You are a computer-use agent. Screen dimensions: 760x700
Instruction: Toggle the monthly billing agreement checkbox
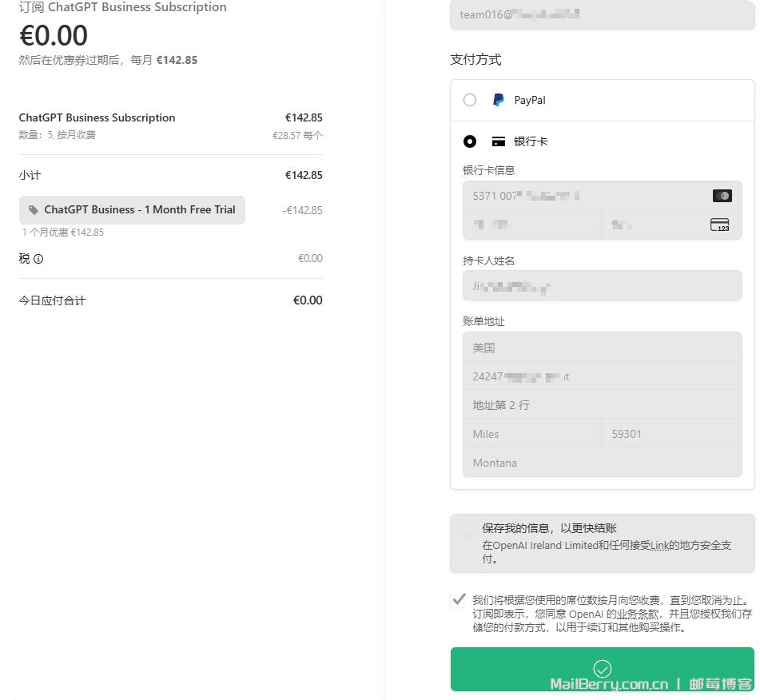click(459, 600)
